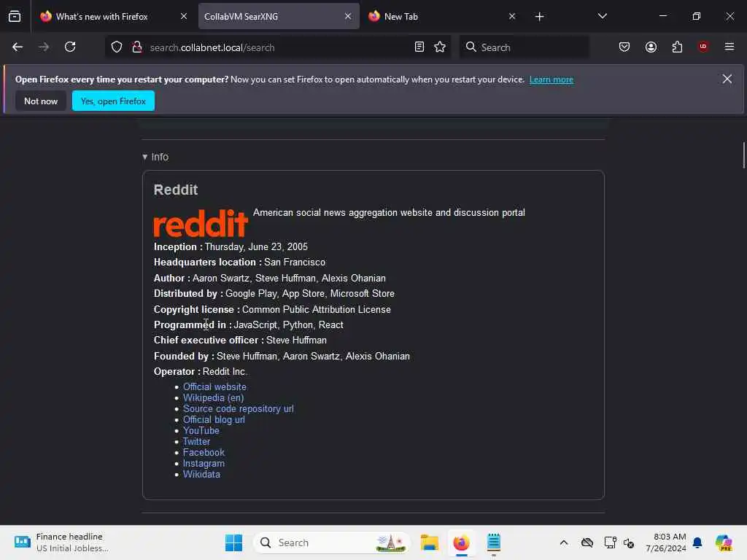Select the Reddit heading text

tap(175, 190)
